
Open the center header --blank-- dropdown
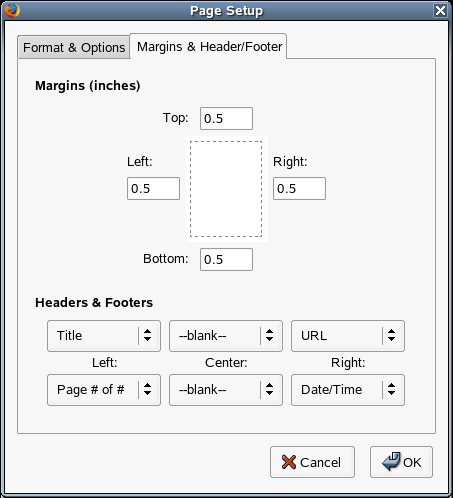coord(226,336)
